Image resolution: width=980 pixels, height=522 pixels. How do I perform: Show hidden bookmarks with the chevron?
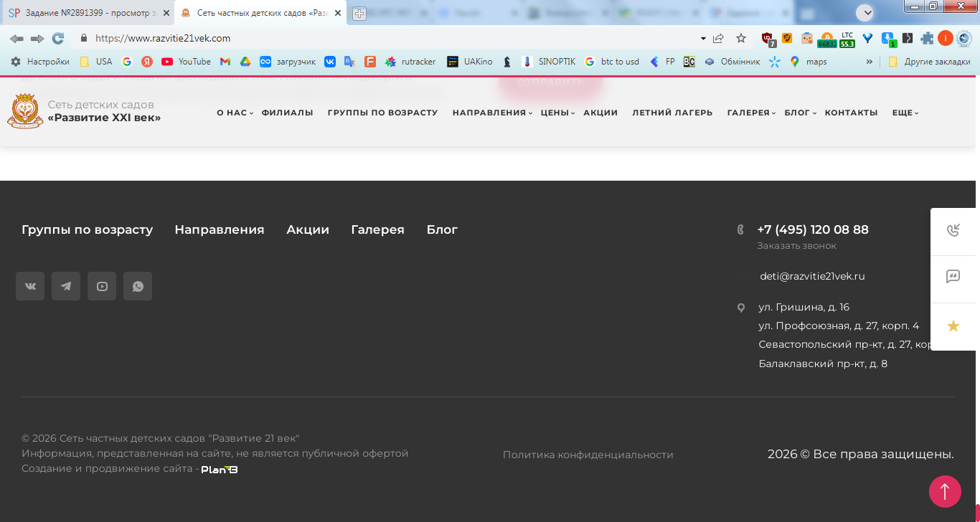870,62
